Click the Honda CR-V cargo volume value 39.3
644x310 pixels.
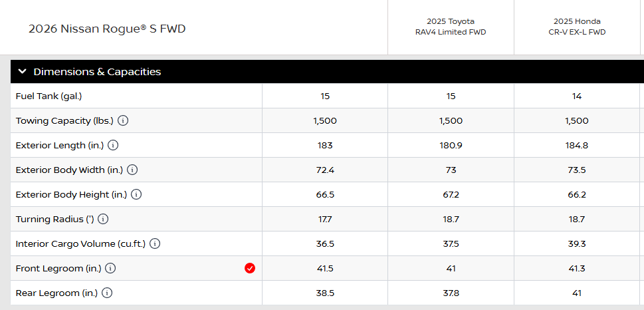[576, 243]
